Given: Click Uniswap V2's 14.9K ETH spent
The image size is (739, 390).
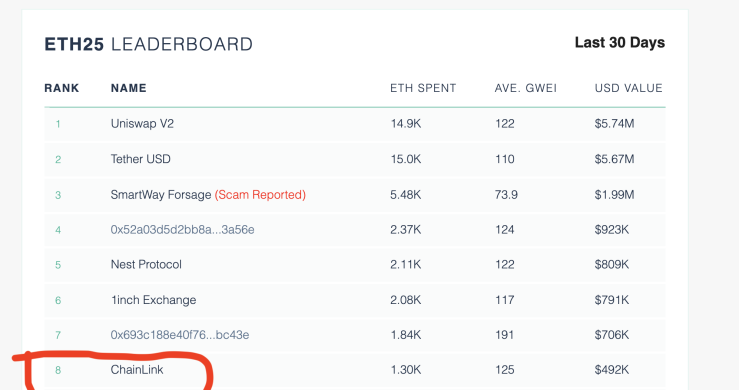Looking at the screenshot, I should tap(405, 124).
